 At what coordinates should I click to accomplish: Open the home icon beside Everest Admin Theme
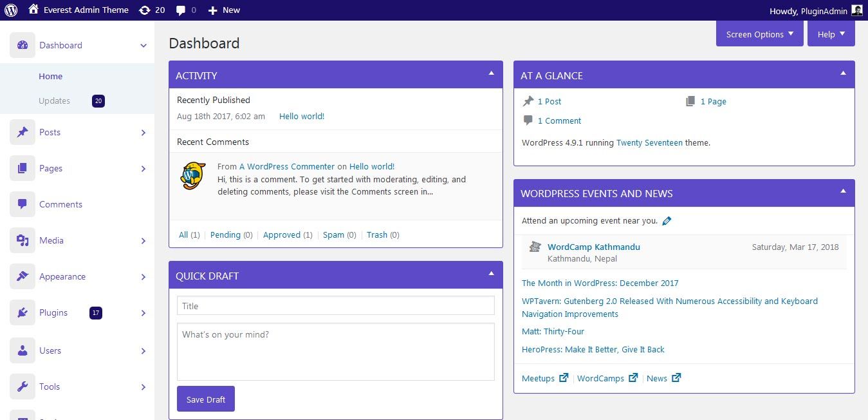click(x=33, y=10)
